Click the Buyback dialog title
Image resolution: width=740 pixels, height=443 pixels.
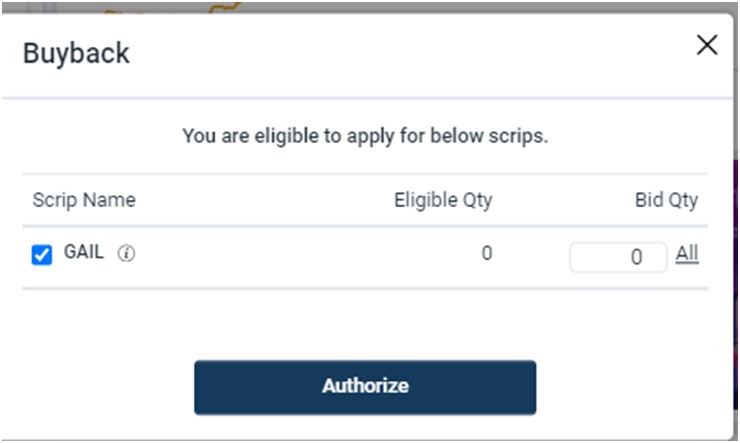(76, 53)
